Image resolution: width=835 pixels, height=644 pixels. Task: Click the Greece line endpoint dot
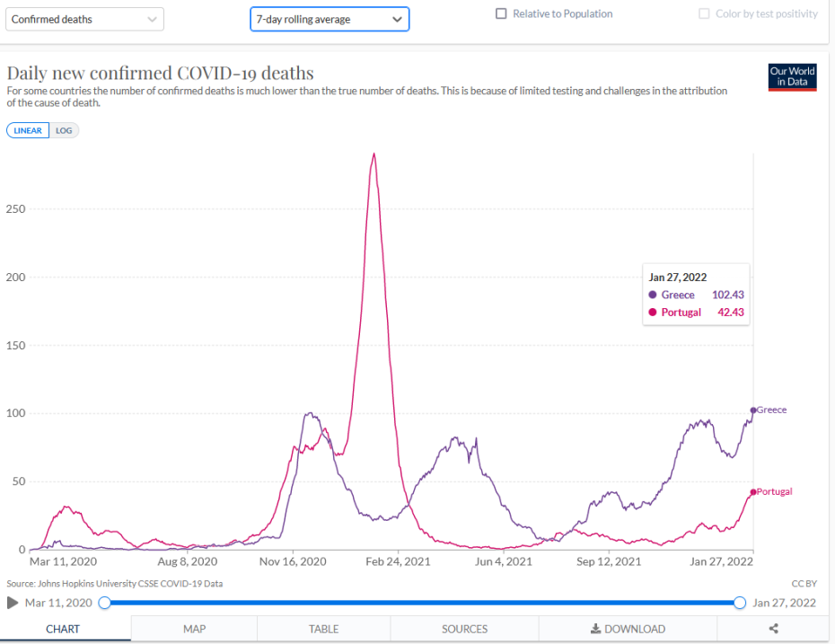(753, 410)
